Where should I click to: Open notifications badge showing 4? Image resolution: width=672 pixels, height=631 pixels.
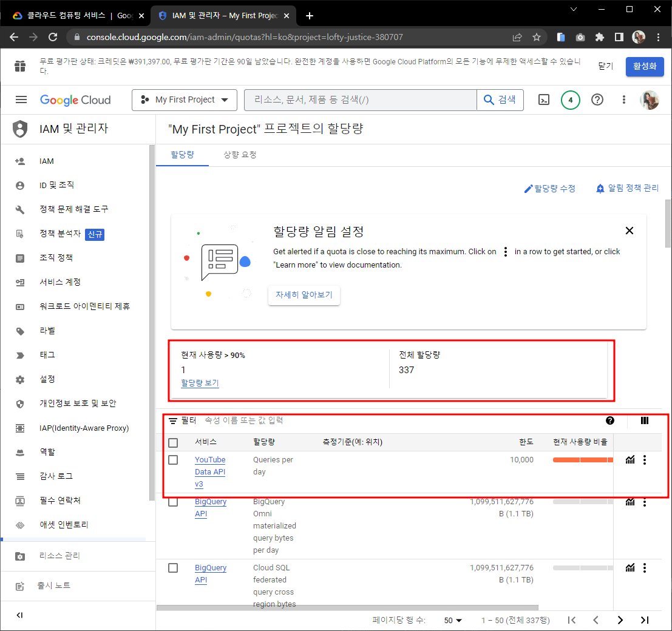[570, 100]
